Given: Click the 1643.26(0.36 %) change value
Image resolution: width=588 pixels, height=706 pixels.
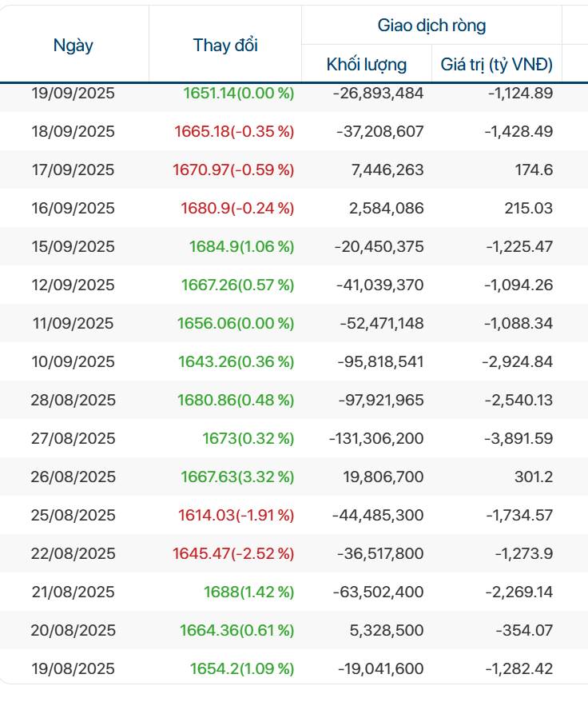Looking at the screenshot, I should tap(236, 362).
